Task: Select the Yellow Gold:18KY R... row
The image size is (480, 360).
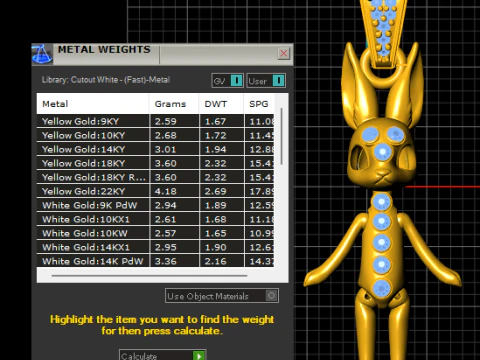Action: pos(155,177)
